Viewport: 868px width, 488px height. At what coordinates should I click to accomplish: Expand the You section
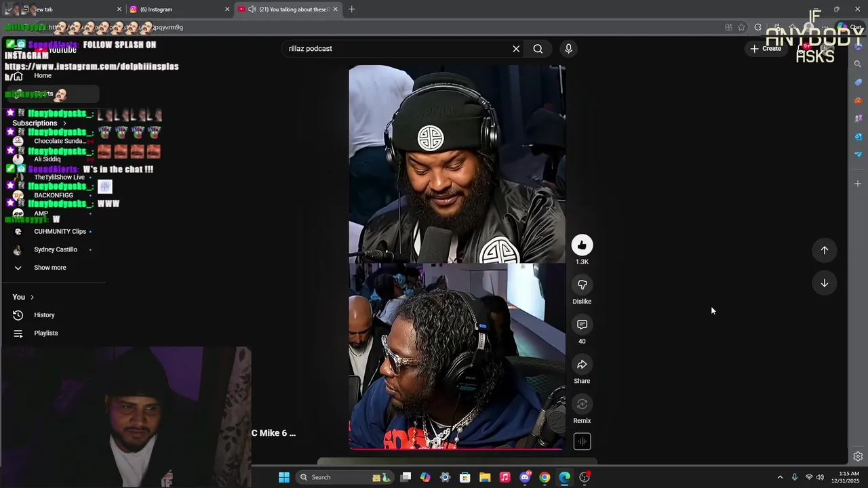tap(23, 297)
